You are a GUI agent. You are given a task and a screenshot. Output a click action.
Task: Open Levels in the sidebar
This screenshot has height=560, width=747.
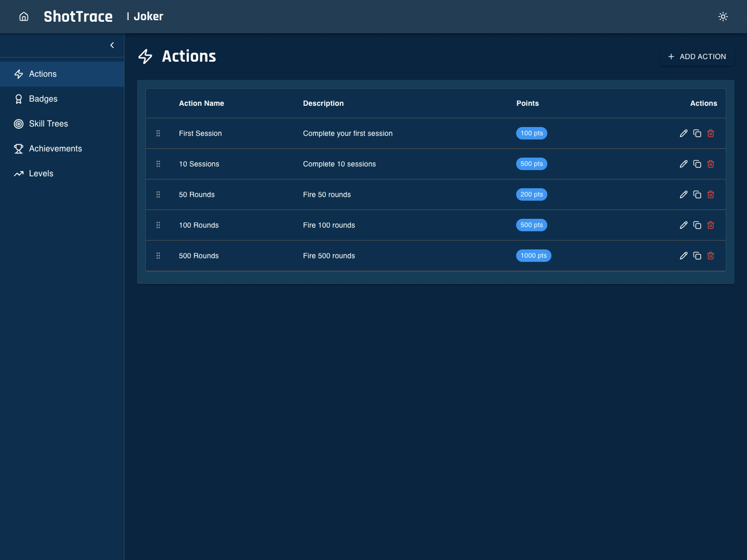(62, 174)
